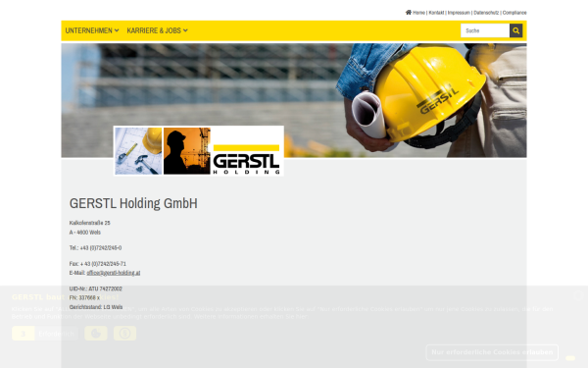Close the cookie banner
This screenshot has width=588, height=368.
pos(578,296)
